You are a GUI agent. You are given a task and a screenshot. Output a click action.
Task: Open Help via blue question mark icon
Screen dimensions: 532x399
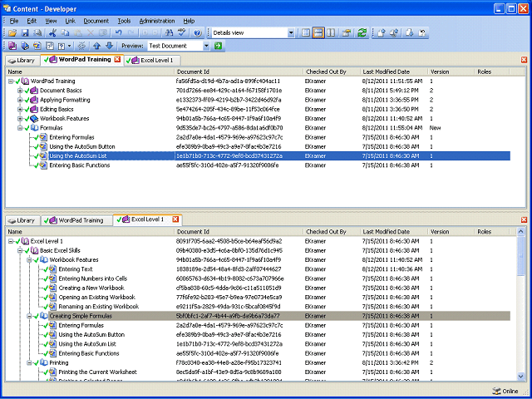click(x=198, y=33)
